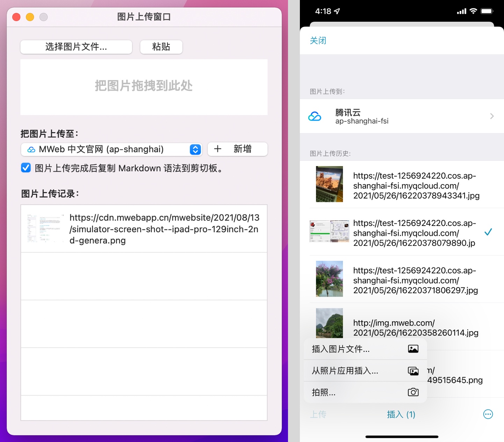The width and height of the screenshot is (504, 442).
Task: Choose 拍照 from popup menu
Action: (x=324, y=392)
